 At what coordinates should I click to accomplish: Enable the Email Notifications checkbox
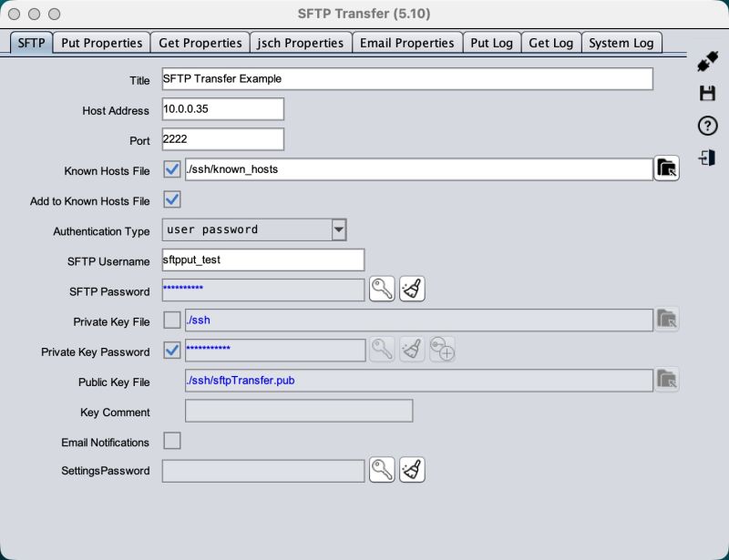point(171,441)
